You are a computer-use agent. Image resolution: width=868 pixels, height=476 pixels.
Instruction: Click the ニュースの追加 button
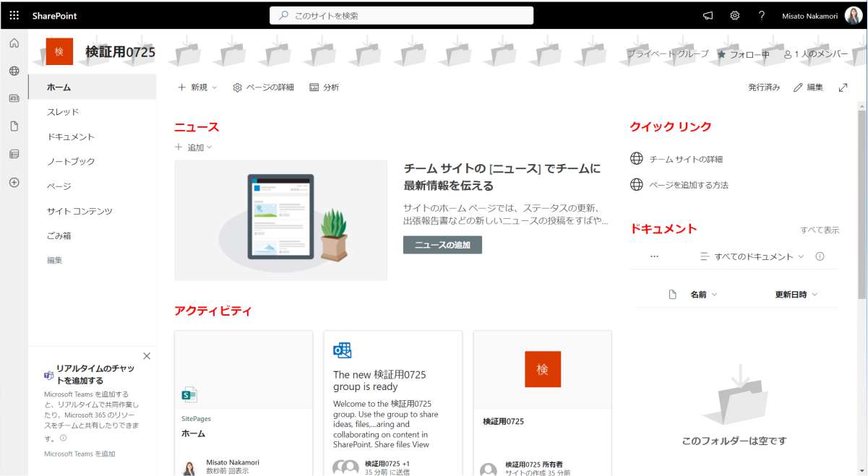(x=442, y=245)
